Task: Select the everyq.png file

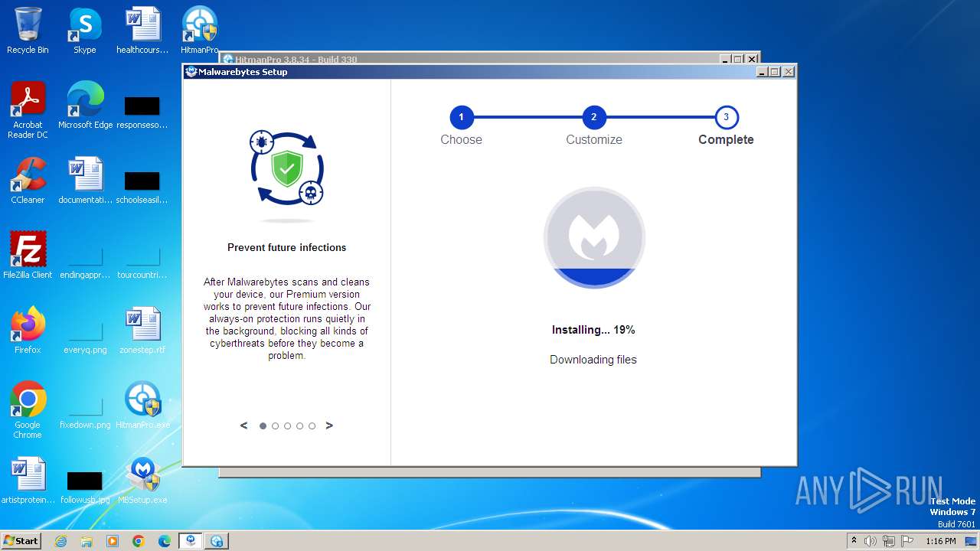Action: coord(85,337)
